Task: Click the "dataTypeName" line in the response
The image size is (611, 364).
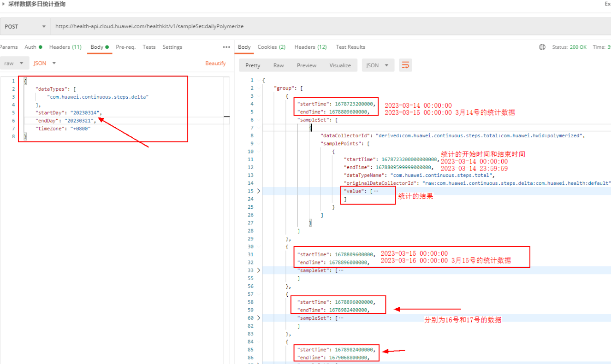Action: click(x=420, y=175)
